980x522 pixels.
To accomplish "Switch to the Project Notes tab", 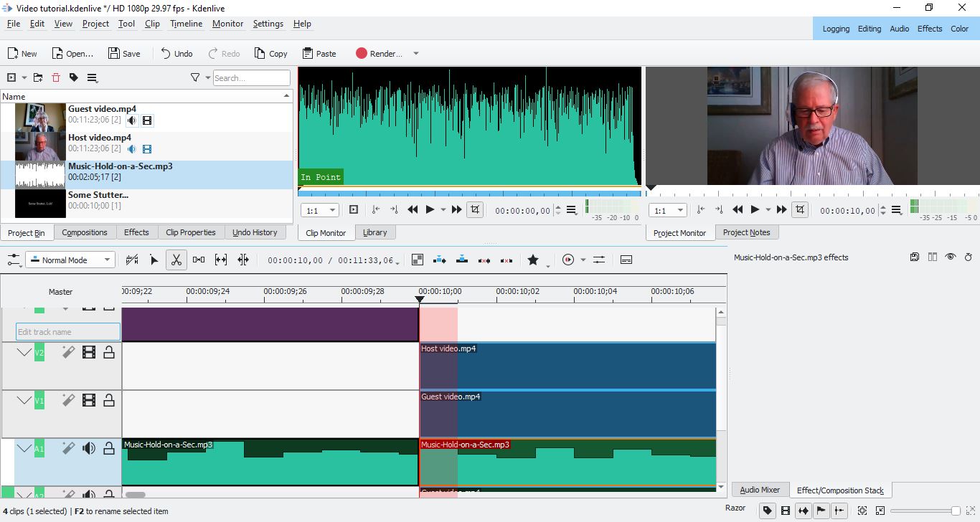I will point(746,232).
